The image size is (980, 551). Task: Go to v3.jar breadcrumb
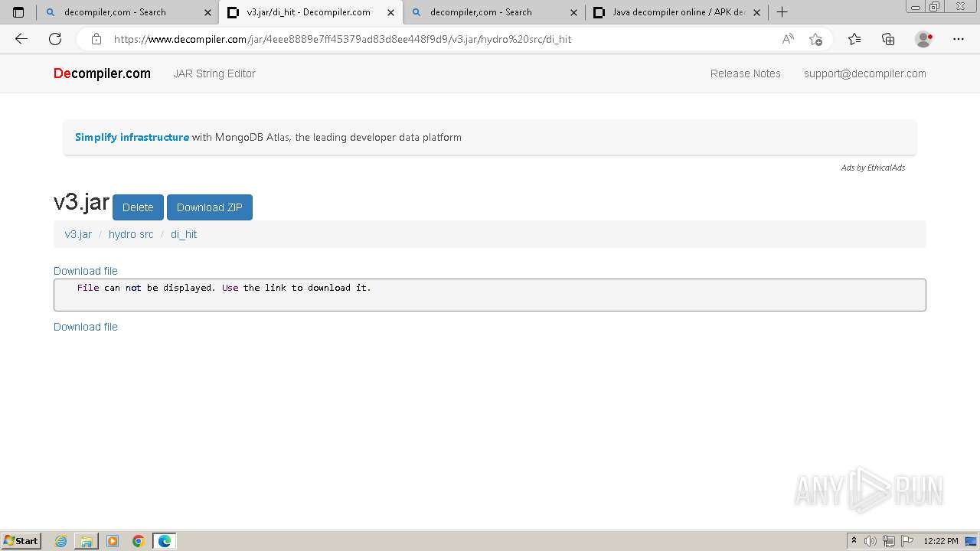(78, 234)
